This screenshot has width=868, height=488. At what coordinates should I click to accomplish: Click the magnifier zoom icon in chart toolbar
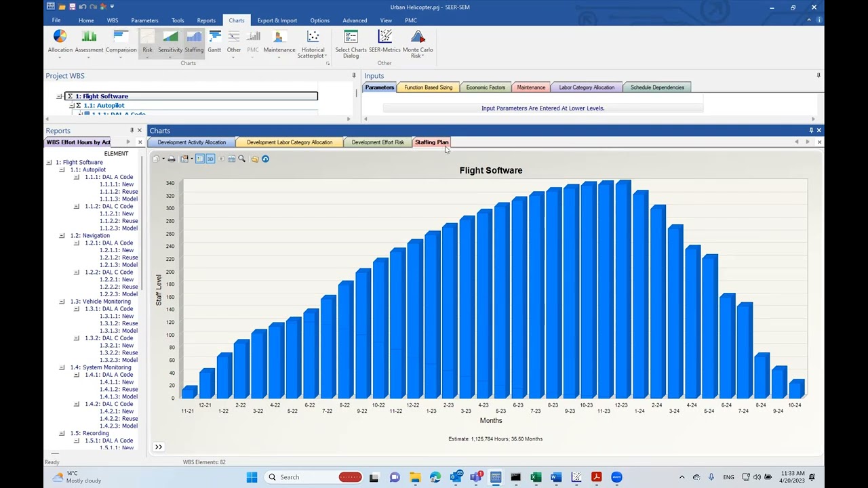pos(241,159)
